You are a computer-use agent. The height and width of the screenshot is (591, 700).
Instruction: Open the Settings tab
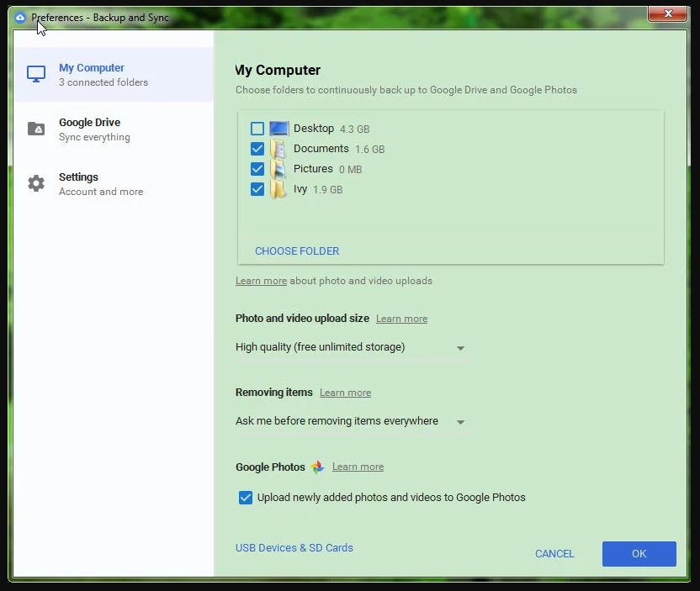tap(114, 184)
